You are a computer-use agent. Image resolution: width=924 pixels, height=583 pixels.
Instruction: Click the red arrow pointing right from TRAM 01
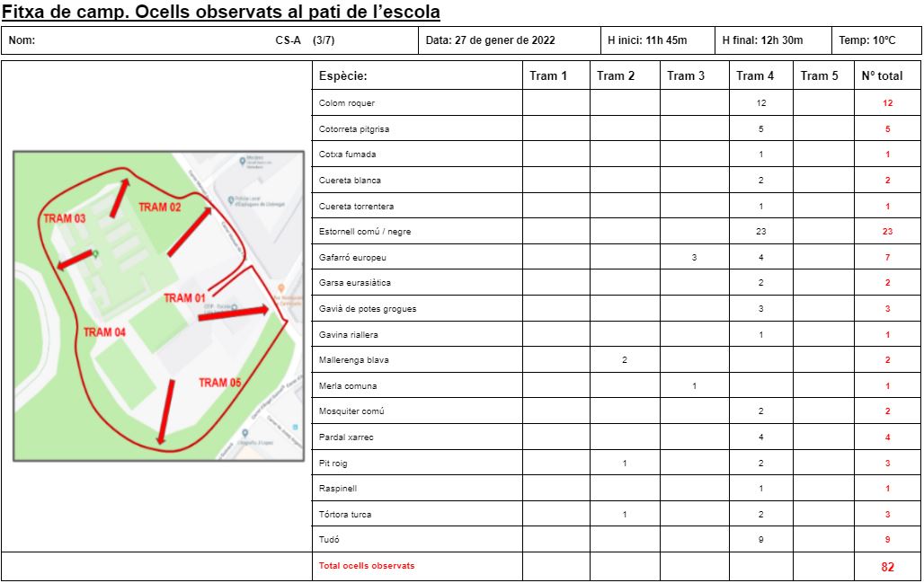(x=234, y=313)
